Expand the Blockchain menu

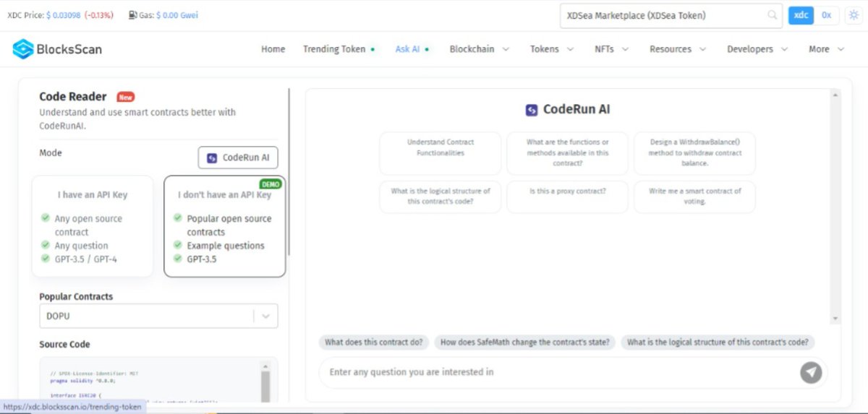[x=479, y=49]
